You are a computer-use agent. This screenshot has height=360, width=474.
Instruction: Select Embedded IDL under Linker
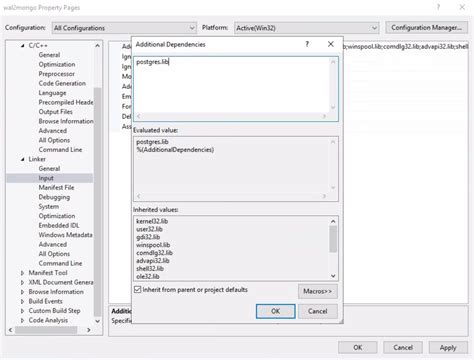tap(59, 225)
